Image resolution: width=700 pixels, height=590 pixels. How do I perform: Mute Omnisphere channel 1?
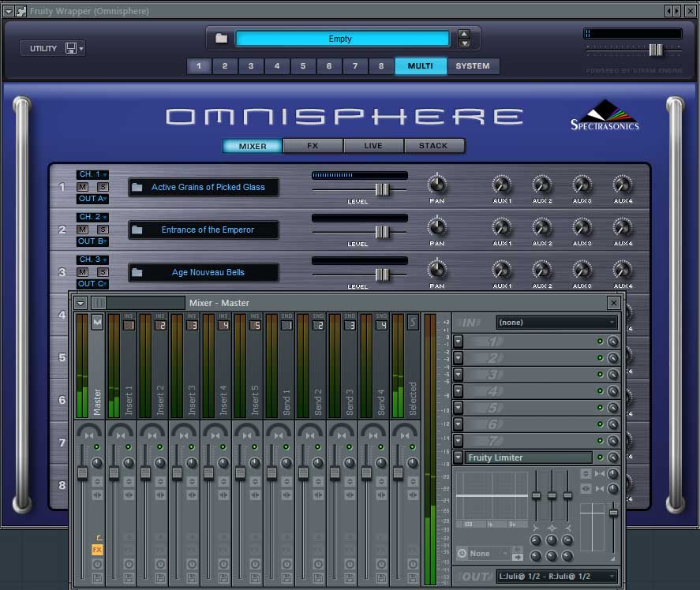[x=81, y=187]
